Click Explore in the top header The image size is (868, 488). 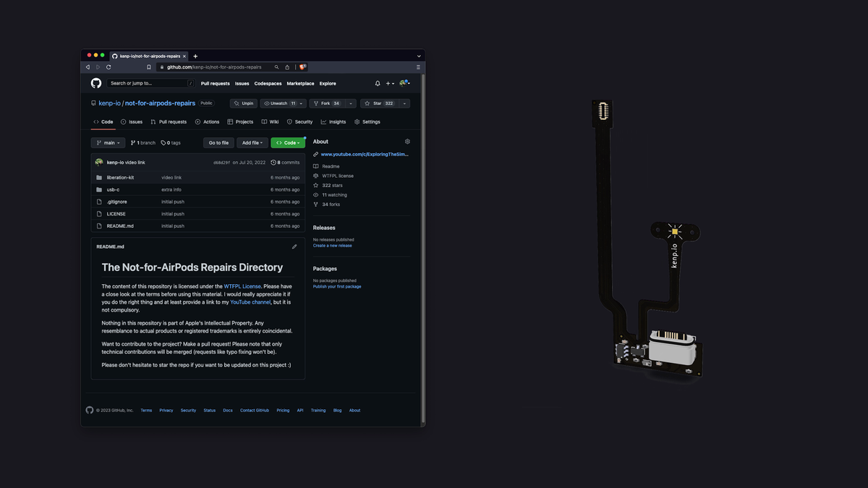pyautogui.click(x=328, y=83)
